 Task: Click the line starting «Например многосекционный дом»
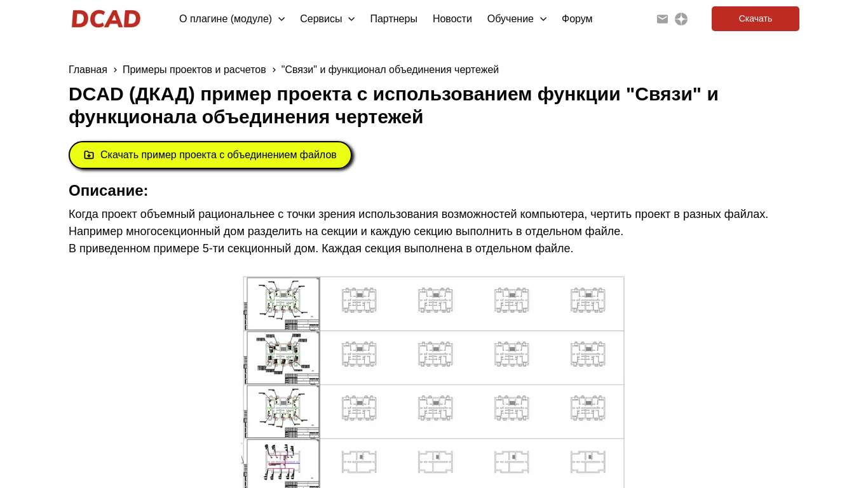[x=346, y=231]
